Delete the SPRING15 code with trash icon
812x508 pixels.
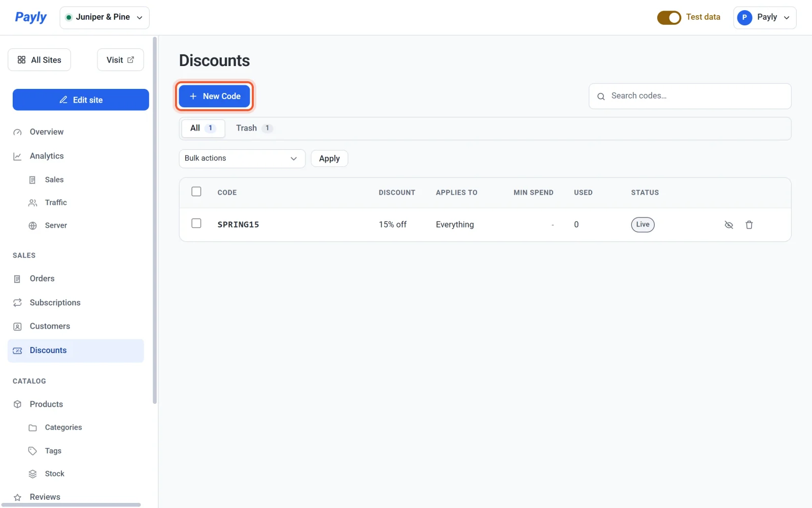click(x=749, y=225)
